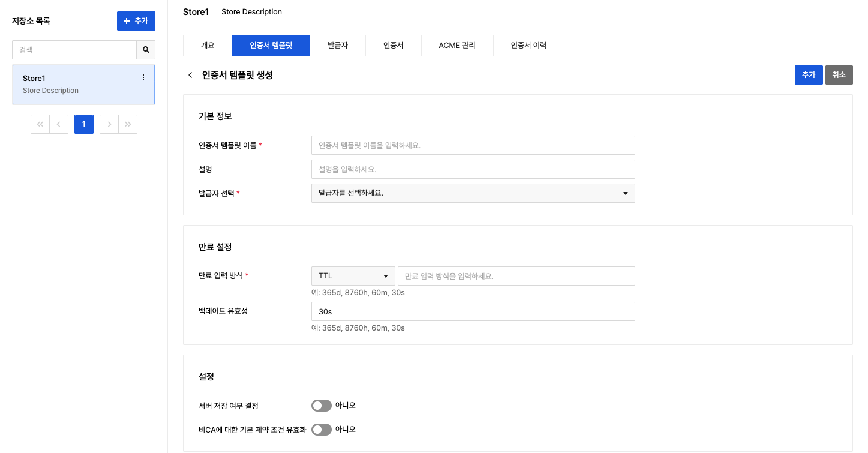Switch to the 발급자 tab

point(338,46)
